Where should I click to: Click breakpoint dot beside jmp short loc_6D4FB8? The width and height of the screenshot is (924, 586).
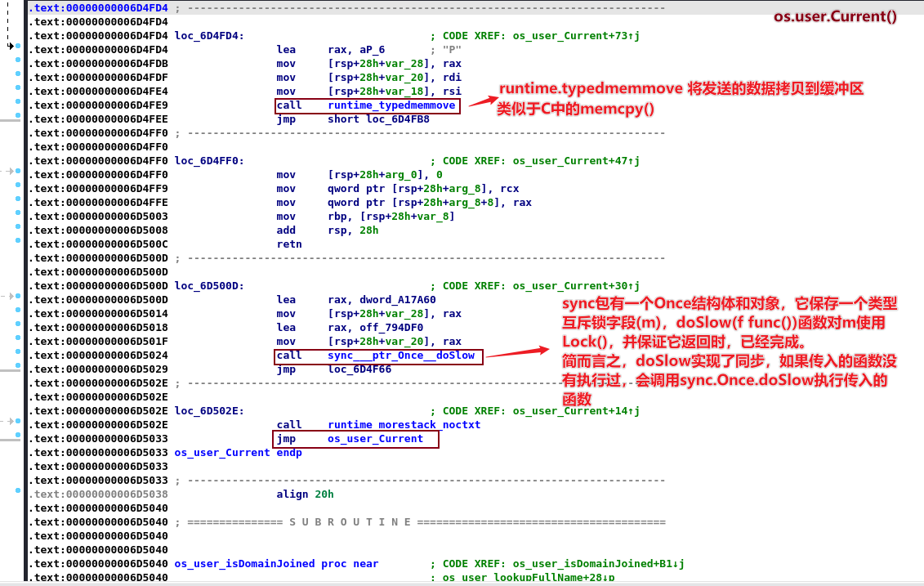(x=18, y=119)
